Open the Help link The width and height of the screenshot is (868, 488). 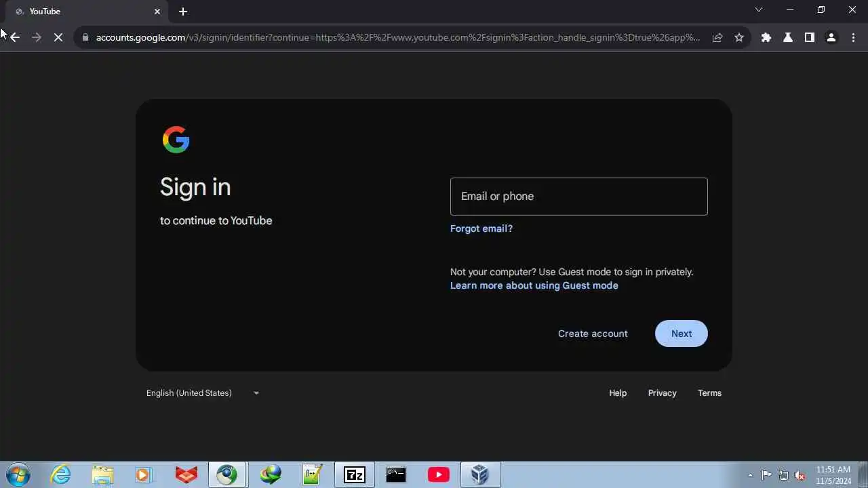pyautogui.click(x=618, y=393)
